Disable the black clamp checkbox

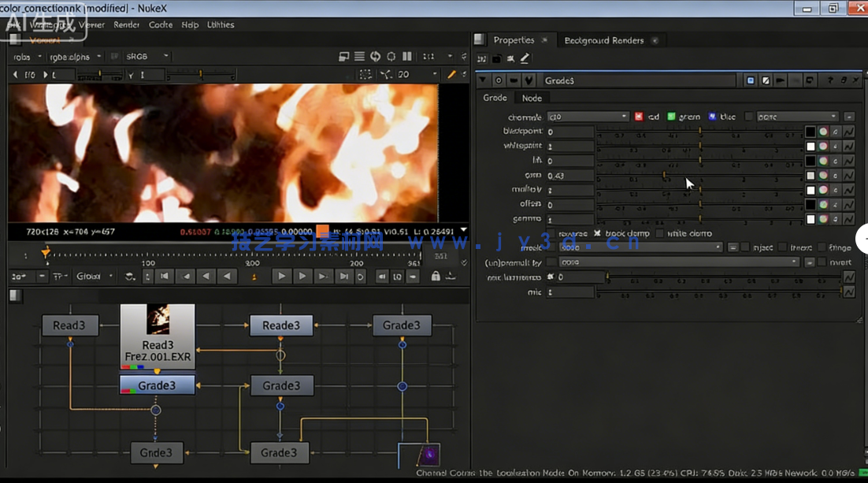coord(597,234)
